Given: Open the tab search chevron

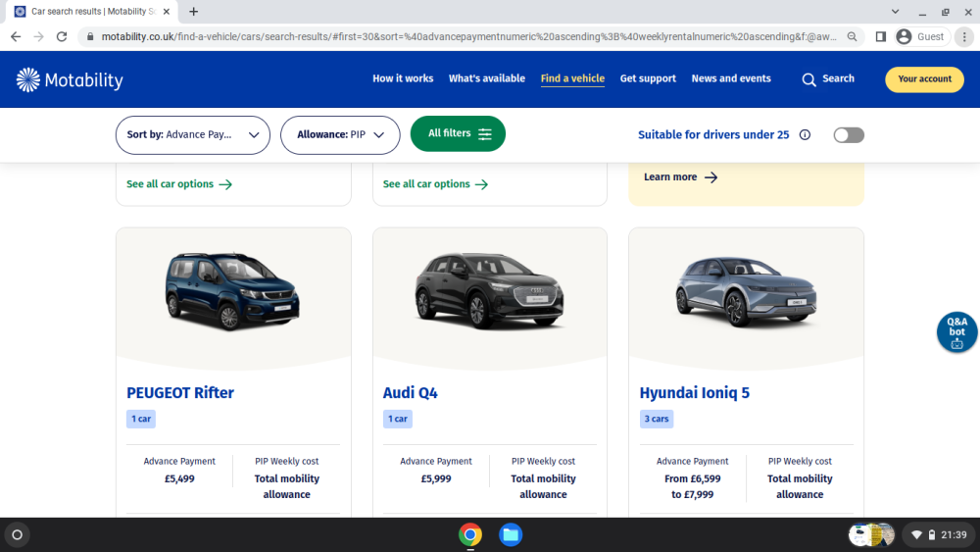Looking at the screenshot, I should tap(895, 11).
